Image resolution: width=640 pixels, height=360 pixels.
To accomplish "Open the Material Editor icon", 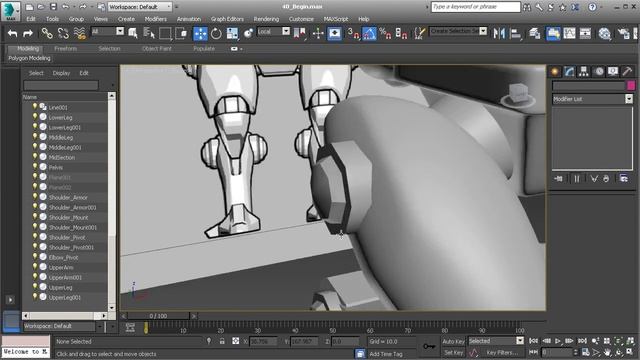I will pyautogui.click(x=604, y=33).
